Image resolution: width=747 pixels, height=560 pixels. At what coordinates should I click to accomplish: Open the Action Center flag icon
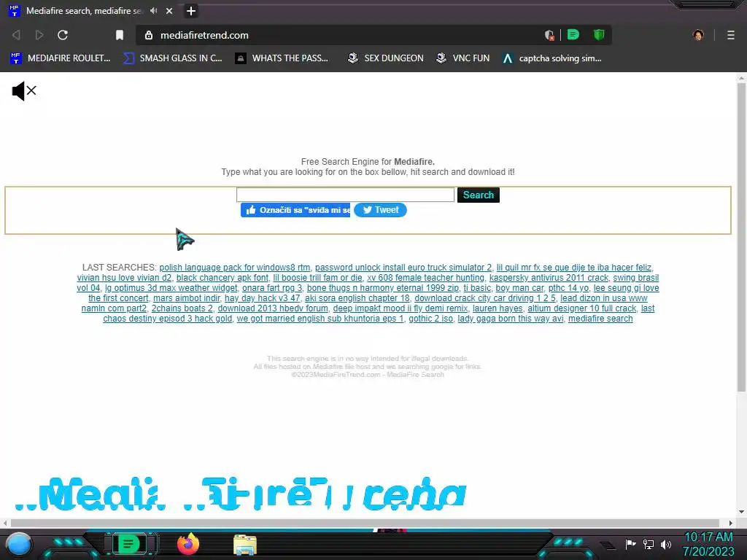[631, 544]
